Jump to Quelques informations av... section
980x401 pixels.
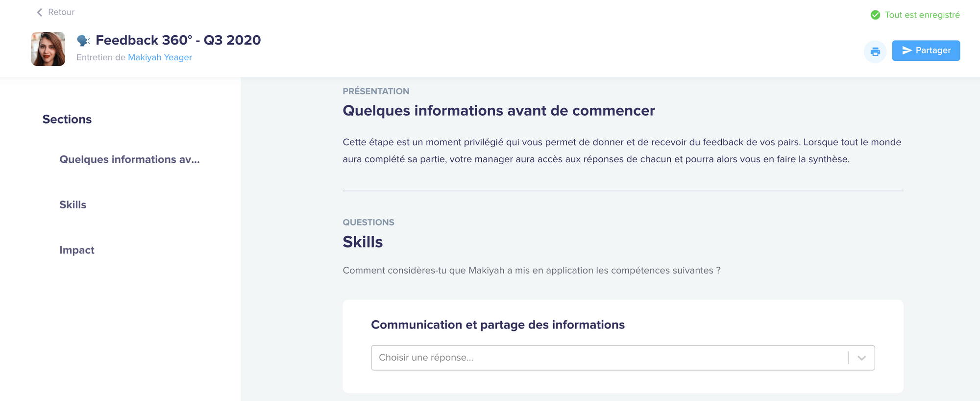[x=129, y=159]
